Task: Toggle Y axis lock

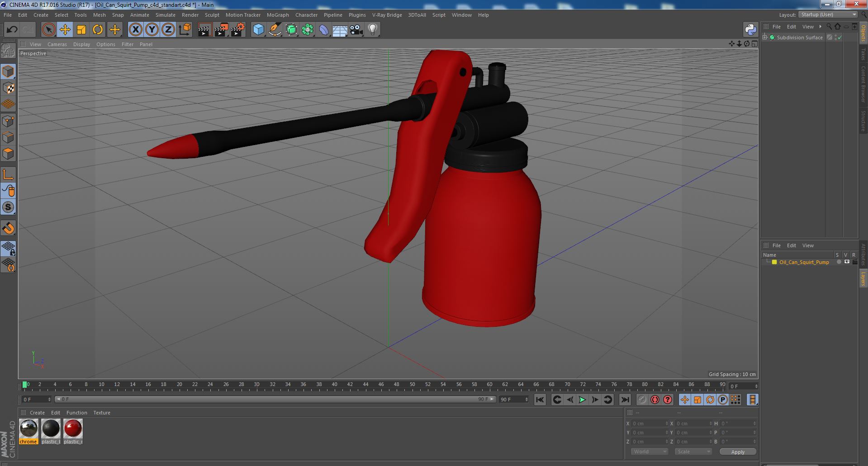Action: click(152, 30)
